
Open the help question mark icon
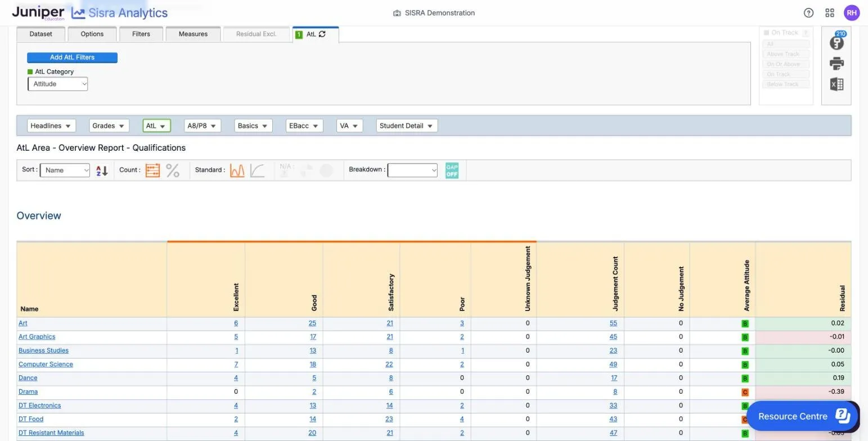(808, 13)
